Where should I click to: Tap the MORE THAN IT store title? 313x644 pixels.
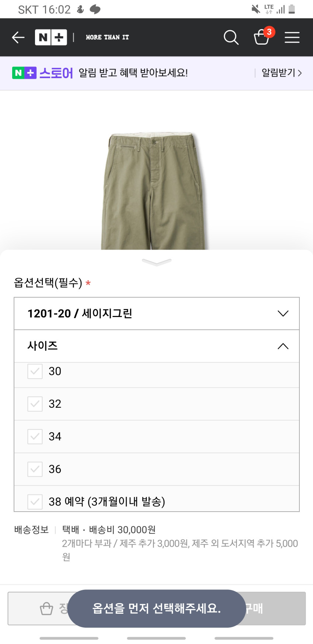point(107,37)
